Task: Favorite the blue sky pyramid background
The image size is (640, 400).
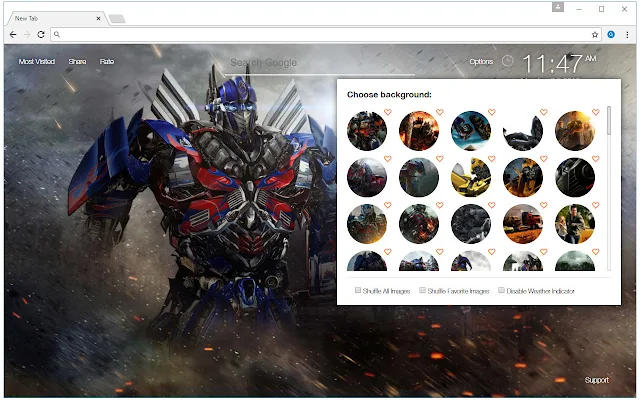Action: pyautogui.click(x=491, y=112)
